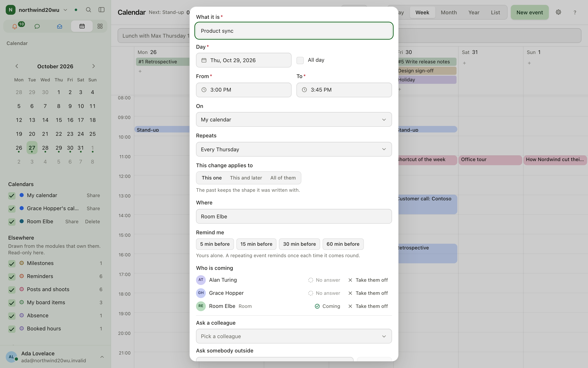Toggle the Absence calendar checkbox

click(12, 316)
